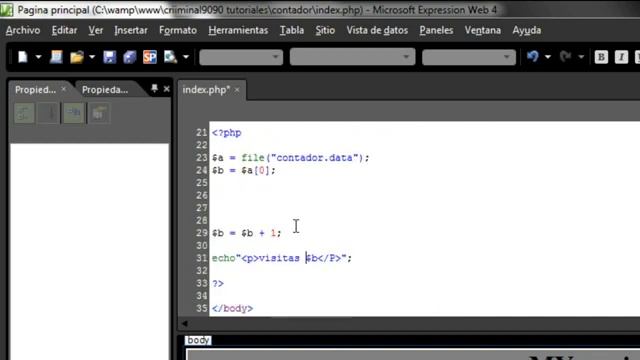Open the Formato menu
The height and width of the screenshot is (360, 640).
pyautogui.click(x=178, y=30)
